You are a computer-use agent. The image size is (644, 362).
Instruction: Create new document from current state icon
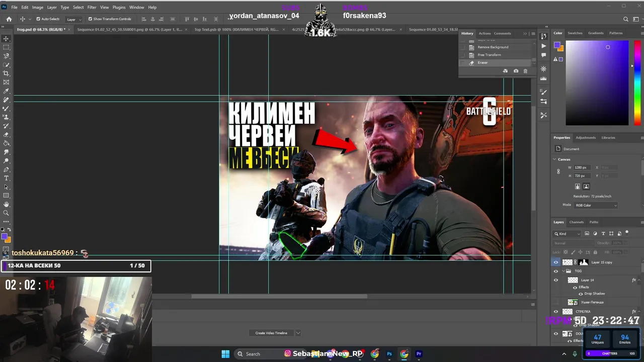click(x=505, y=71)
